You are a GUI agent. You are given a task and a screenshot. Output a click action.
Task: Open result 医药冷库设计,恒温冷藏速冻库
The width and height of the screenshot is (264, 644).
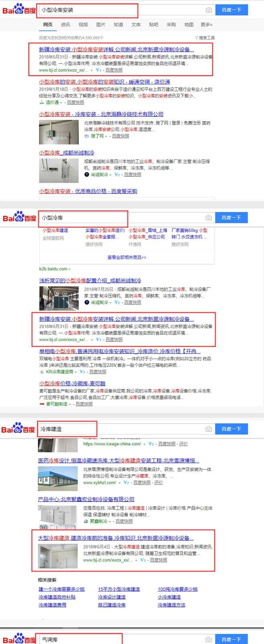click(118, 460)
